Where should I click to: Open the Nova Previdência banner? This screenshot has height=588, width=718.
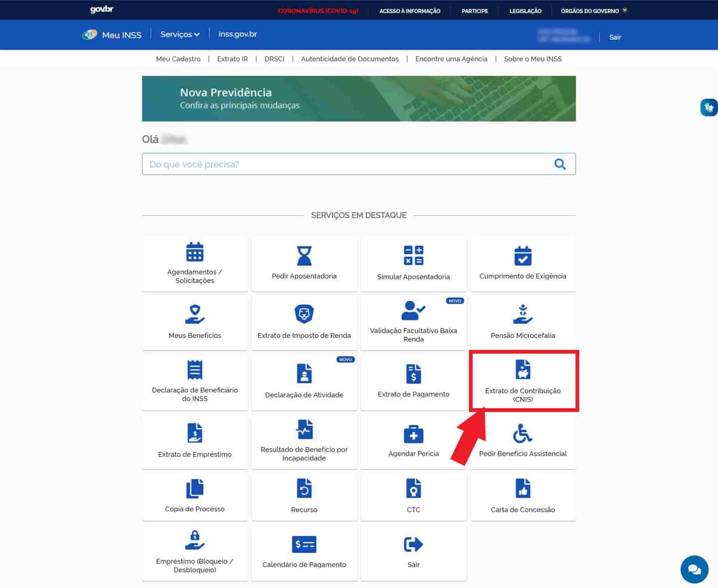359,99
